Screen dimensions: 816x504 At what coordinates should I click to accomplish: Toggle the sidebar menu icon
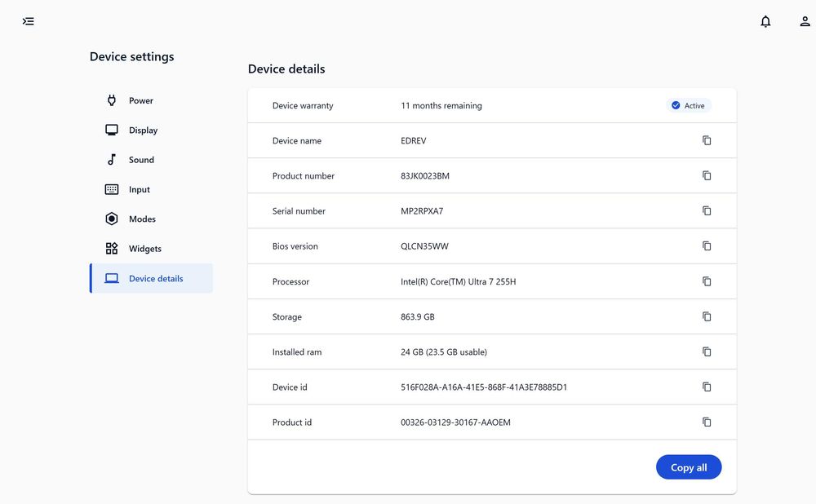point(28,21)
